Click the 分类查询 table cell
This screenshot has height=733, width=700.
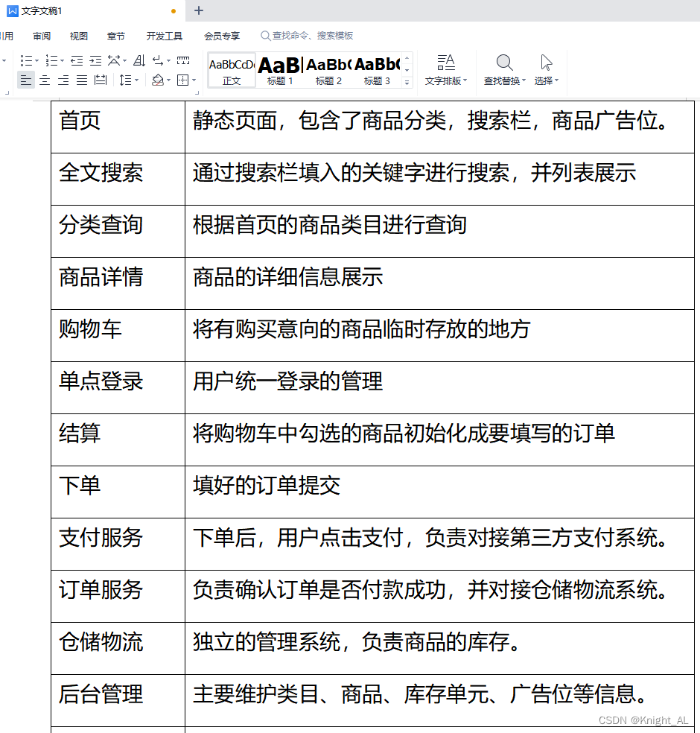pos(118,231)
